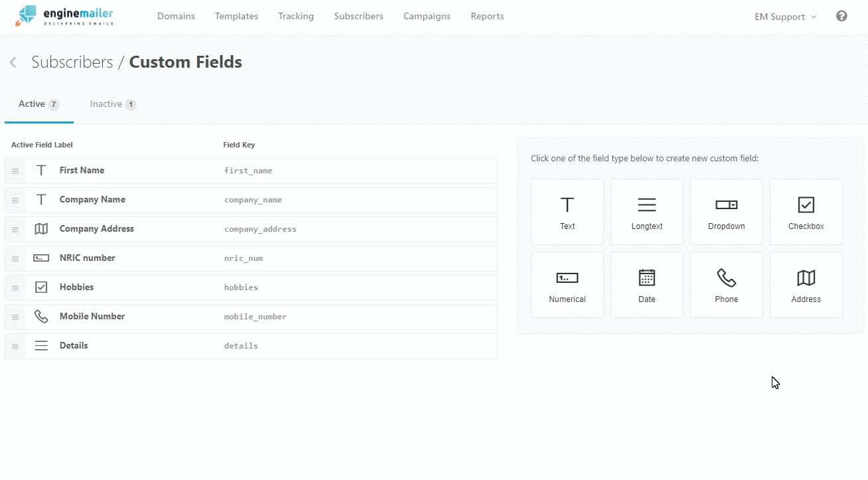This screenshot has height=480, width=868.
Task: Click the checkbox icon beside Hobbies
Action: pyautogui.click(x=41, y=287)
